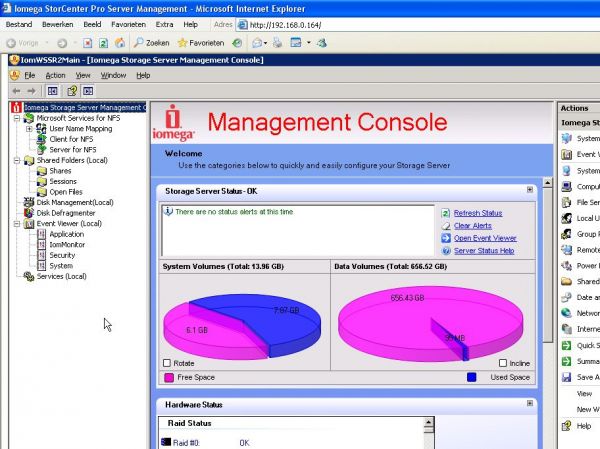Click the console back arrow icon

(16, 91)
